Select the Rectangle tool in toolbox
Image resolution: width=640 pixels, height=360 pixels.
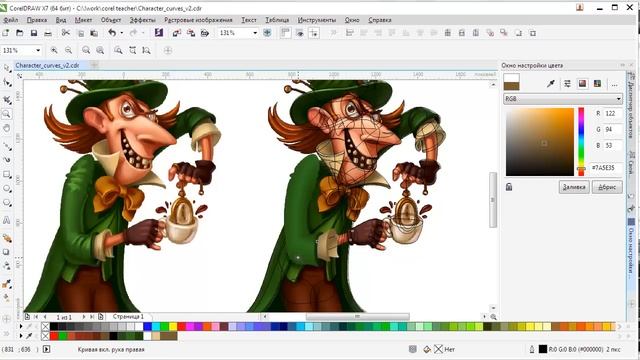point(7,175)
